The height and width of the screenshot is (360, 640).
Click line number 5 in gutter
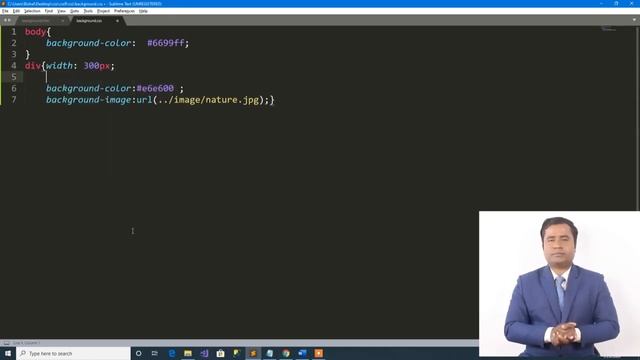[14, 77]
